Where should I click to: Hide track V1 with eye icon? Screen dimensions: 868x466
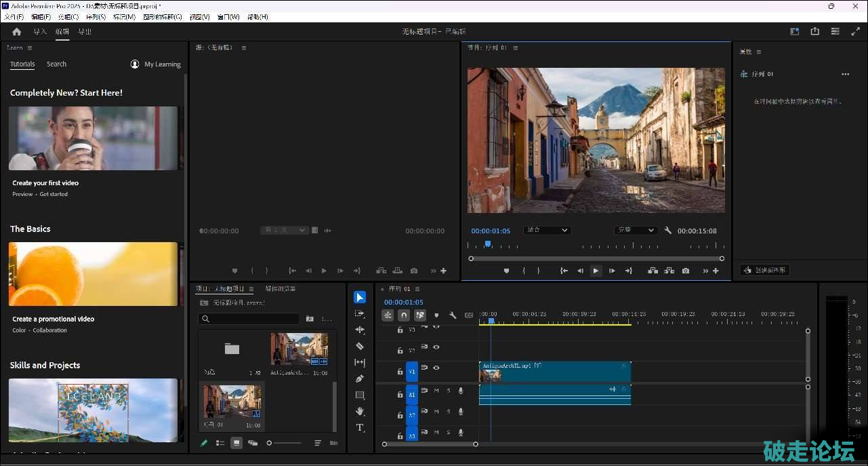click(436, 368)
